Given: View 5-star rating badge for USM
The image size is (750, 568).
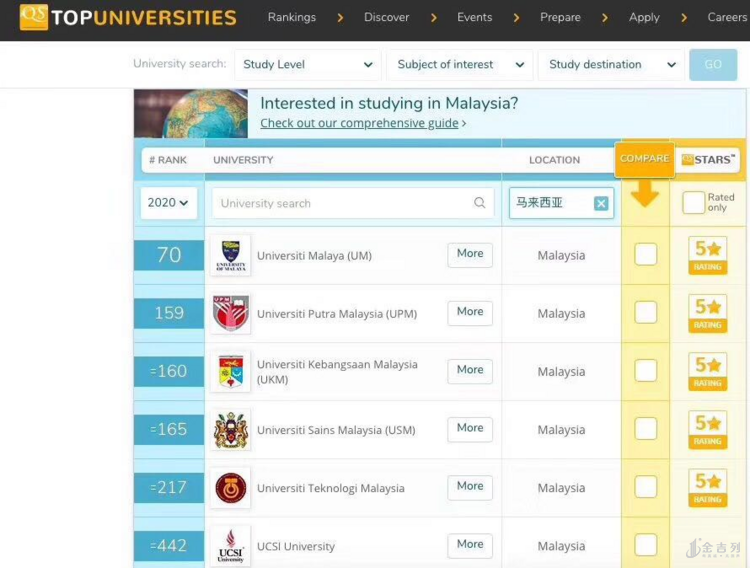Looking at the screenshot, I should (707, 430).
